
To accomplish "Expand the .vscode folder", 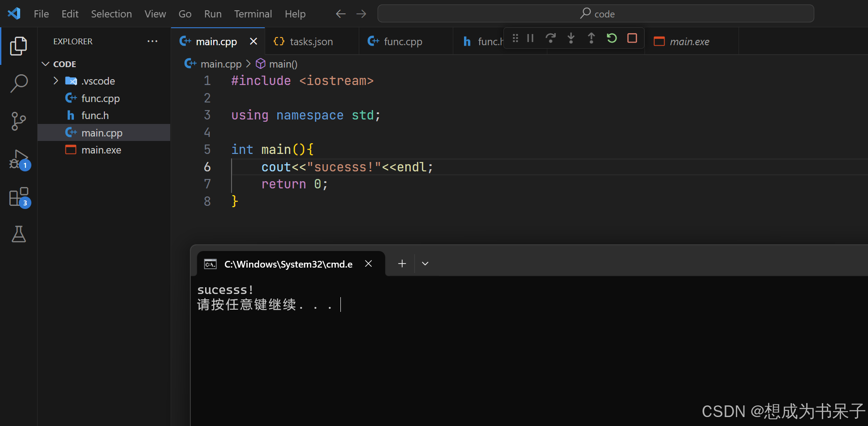I will (x=56, y=81).
